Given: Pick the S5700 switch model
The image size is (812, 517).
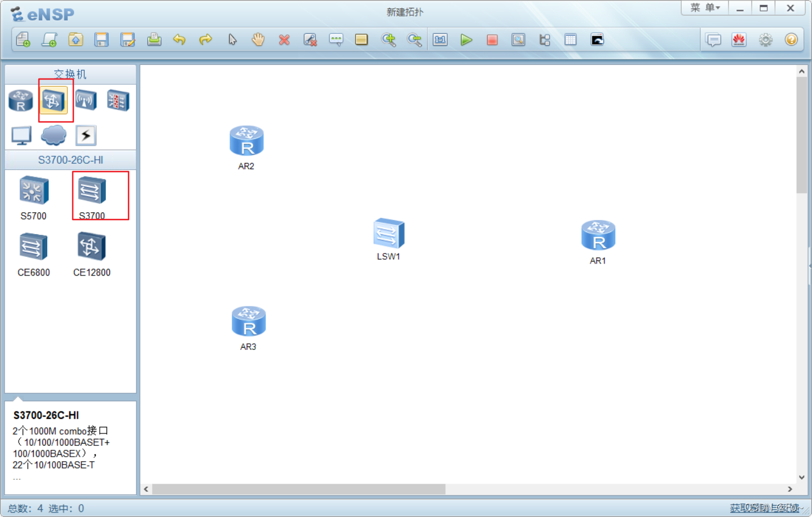Looking at the screenshot, I should pyautogui.click(x=34, y=198).
